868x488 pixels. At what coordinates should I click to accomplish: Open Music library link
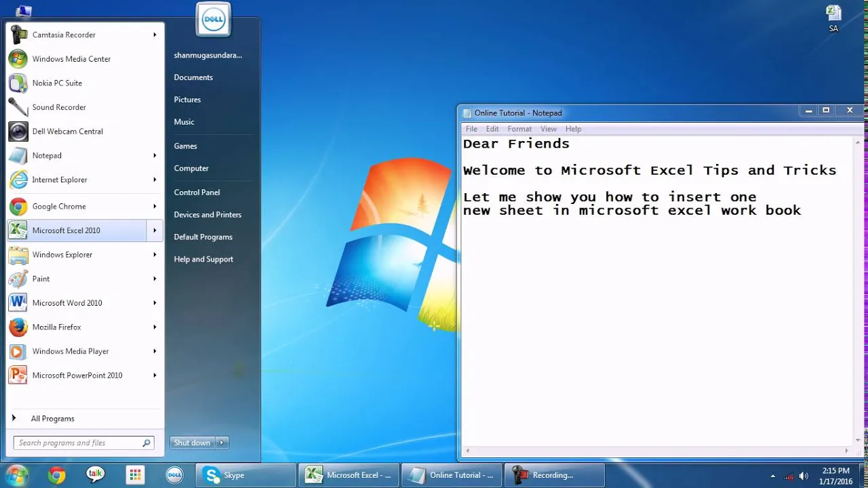tap(184, 122)
